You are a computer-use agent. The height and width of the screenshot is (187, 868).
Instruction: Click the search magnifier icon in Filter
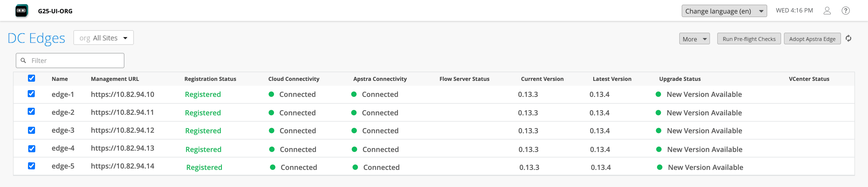[24, 61]
